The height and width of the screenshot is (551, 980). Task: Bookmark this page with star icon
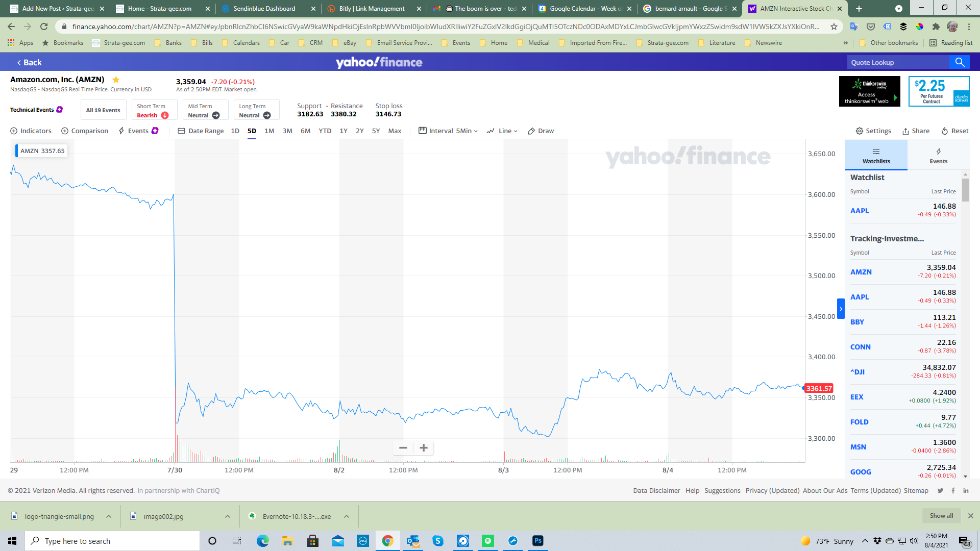click(x=834, y=27)
